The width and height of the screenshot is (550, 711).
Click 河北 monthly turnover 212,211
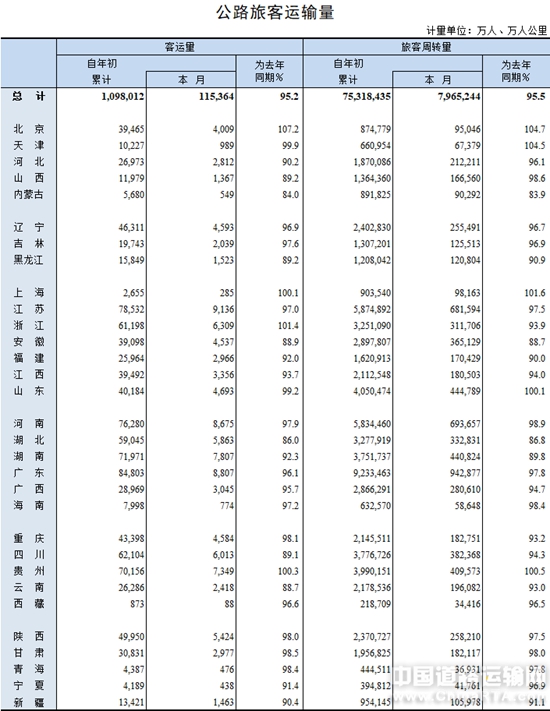[x=465, y=162]
